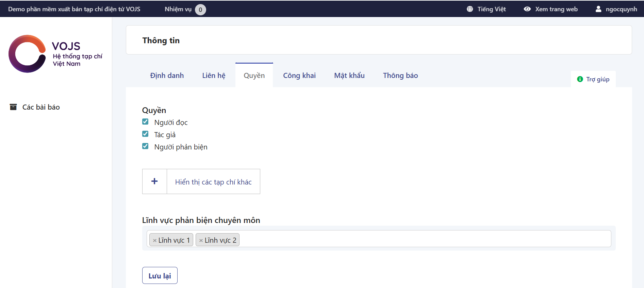Image resolution: width=644 pixels, height=288 pixels.
Task: Click the green info icon for help
Action: [x=580, y=79]
